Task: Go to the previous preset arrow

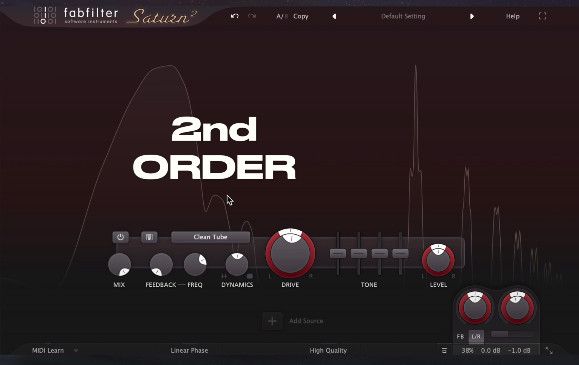Action: click(334, 16)
